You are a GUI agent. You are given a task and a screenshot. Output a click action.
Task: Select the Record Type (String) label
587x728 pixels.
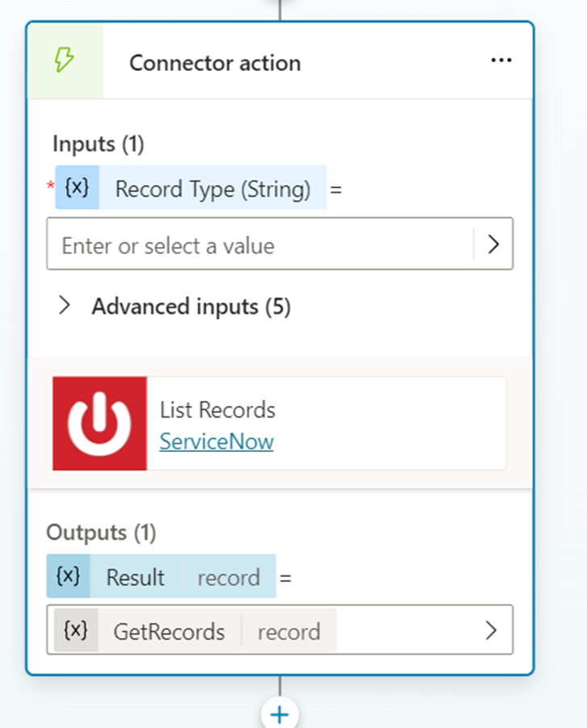tap(212, 189)
